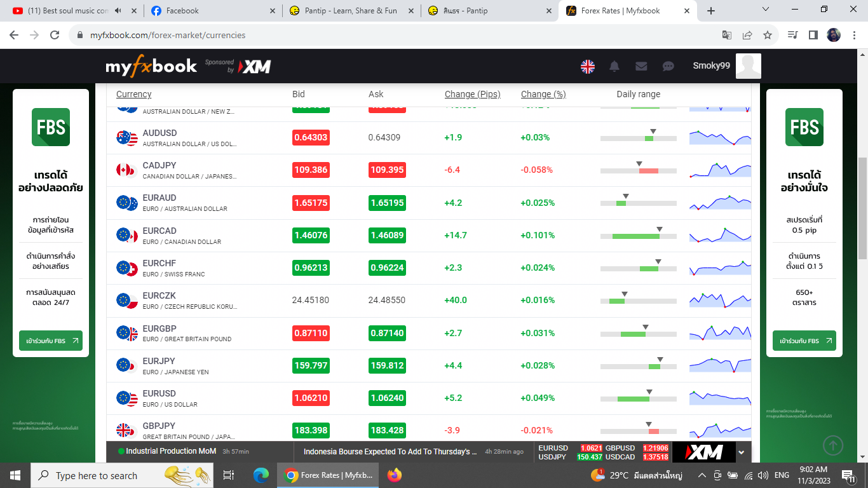
Task: Open the EURCAD currency pair link
Action: click(x=159, y=231)
